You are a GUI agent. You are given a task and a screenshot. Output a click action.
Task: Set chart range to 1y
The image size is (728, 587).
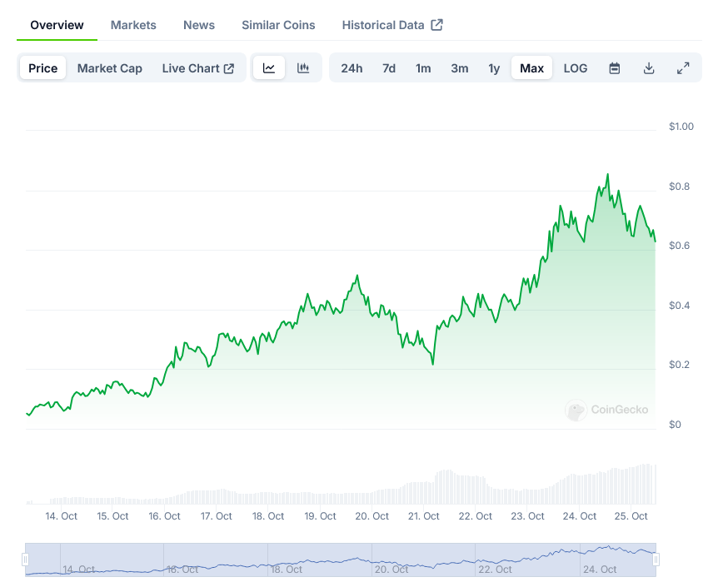click(494, 68)
